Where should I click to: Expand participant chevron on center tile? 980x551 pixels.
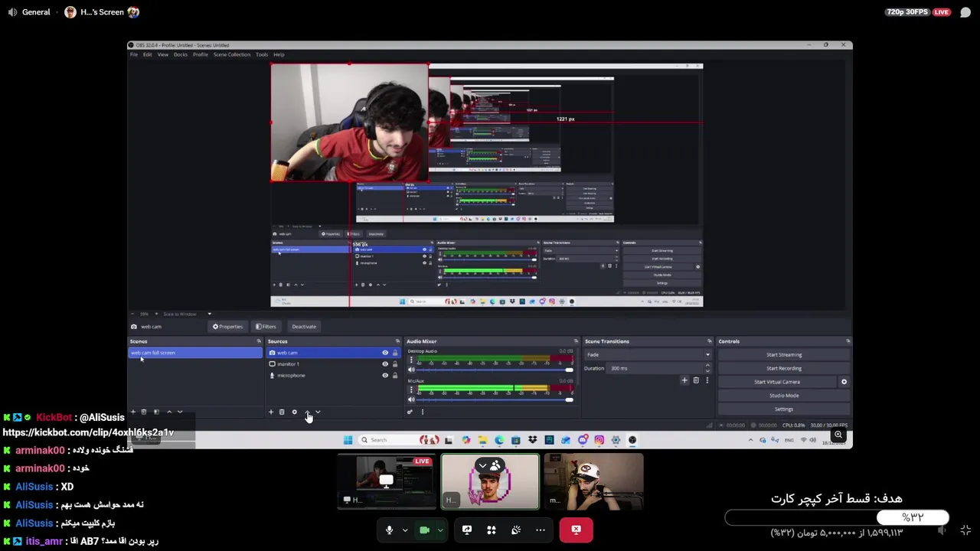click(482, 465)
